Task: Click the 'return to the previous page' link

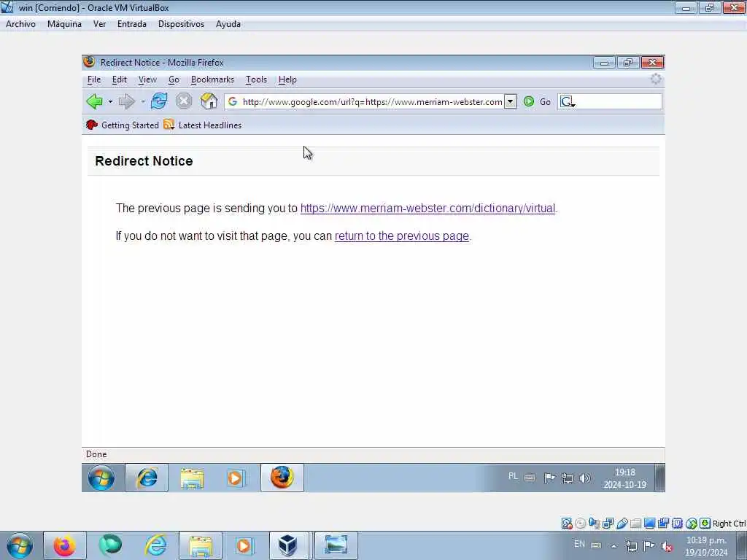Action: pos(402,236)
